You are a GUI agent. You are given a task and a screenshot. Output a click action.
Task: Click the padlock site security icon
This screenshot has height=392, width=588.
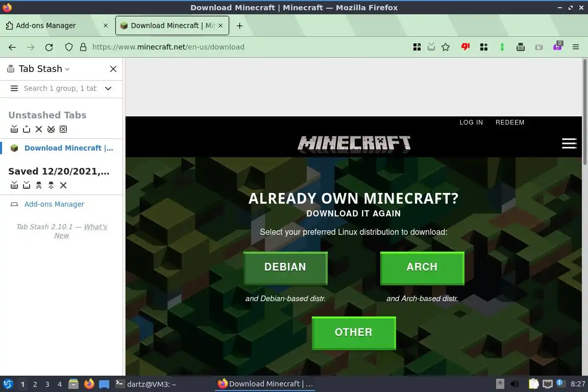pos(83,47)
